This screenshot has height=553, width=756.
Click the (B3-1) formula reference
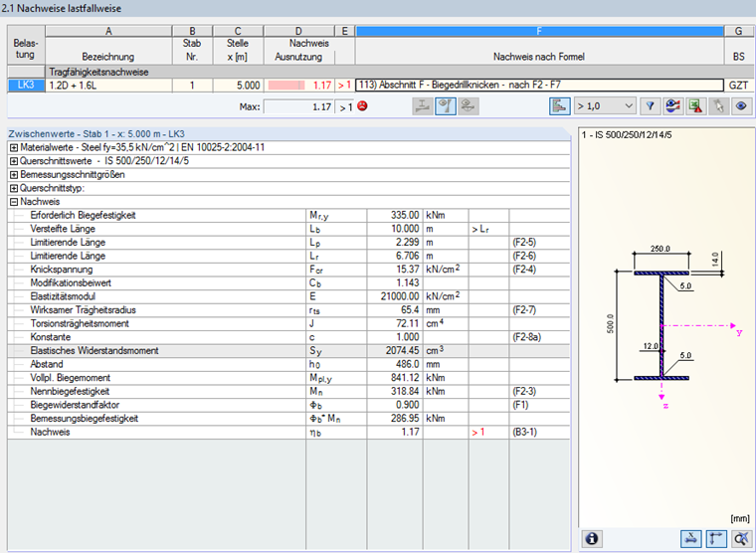[524, 432]
